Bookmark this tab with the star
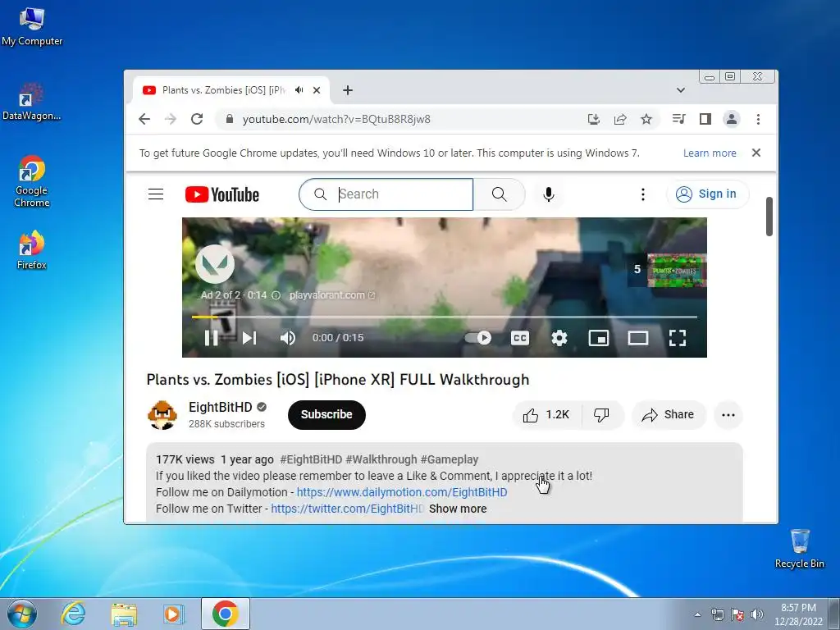Image resolution: width=840 pixels, height=630 pixels. (x=646, y=119)
